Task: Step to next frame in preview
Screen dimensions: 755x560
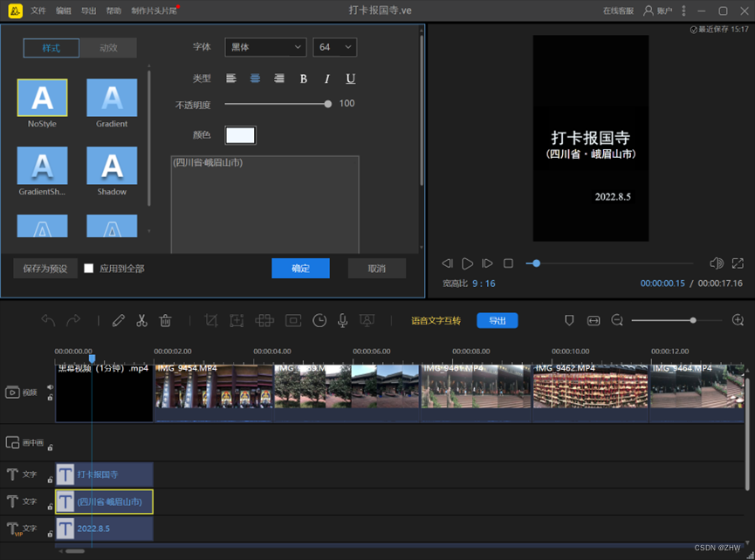Action: click(487, 263)
